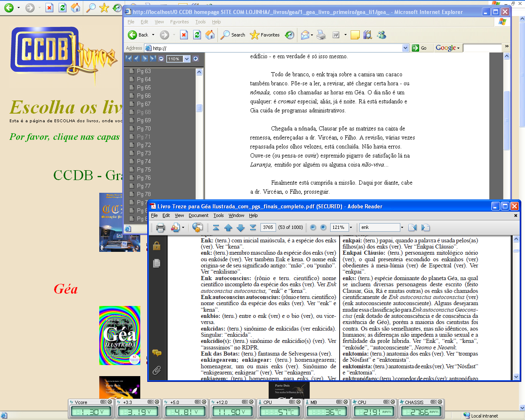Click the page list vertical scrollbar thumb
The width and height of the screenshot is (525, 420).
tap(199, 108)
